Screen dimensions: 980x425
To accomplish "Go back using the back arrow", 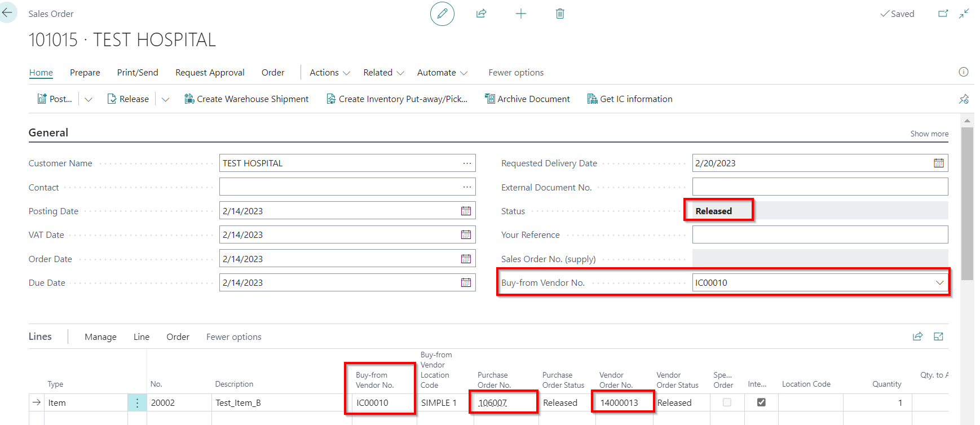I will [7, 12].
